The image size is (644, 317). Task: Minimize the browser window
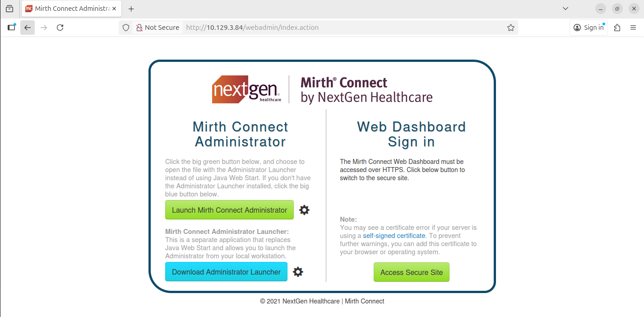coord(601,9)
